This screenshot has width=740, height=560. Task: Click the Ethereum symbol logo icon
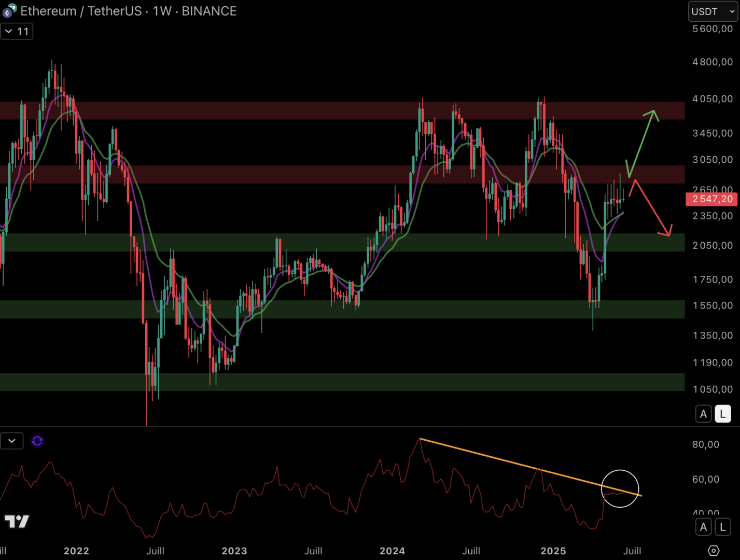pyautogui.click(x=9, y=10)
